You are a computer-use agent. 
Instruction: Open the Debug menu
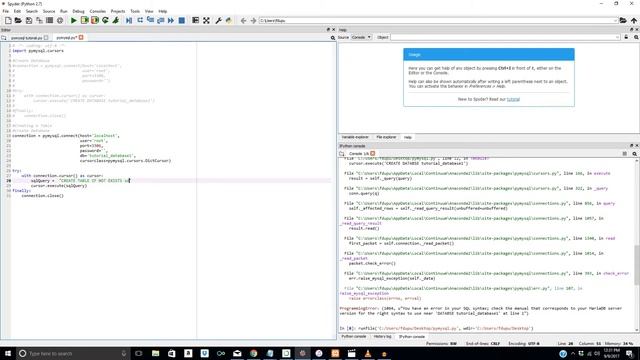[78, 11]
